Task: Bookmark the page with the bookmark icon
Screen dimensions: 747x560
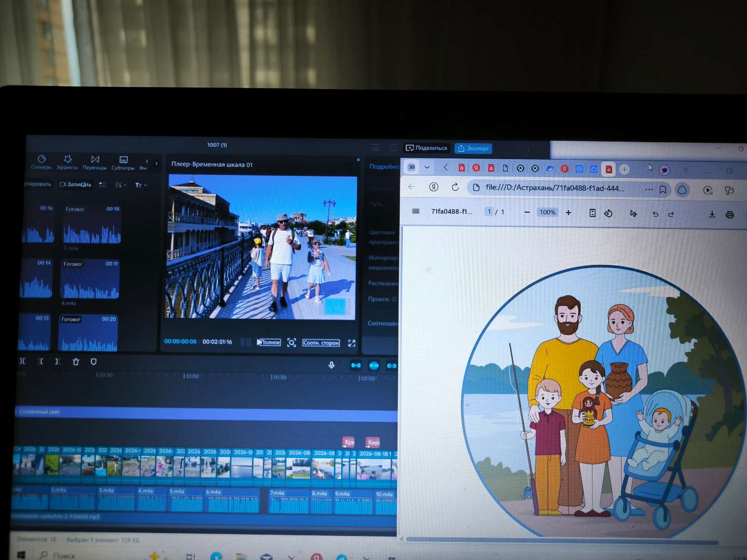Action: click(662, 190)
